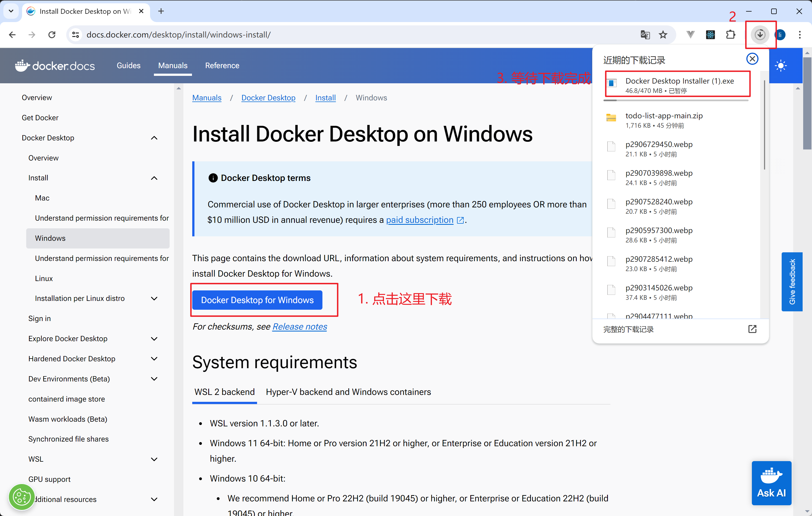Click the installer download progress bar
Screen dimensions: 812x516
pyautogui.click(x=676, y=100)
